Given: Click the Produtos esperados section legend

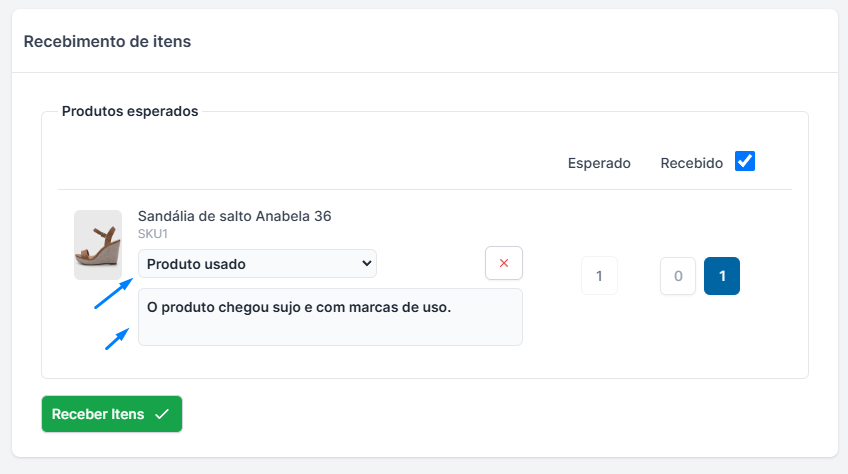Looking at the screenshot, I should pos(130,111).
